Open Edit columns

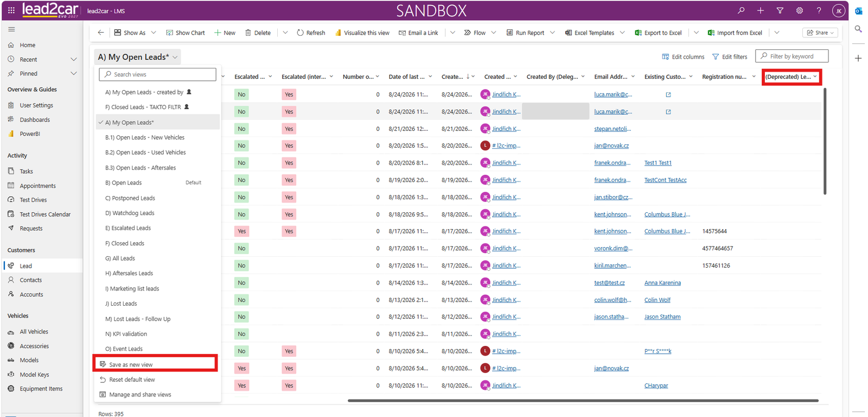[x=684, y=56]
